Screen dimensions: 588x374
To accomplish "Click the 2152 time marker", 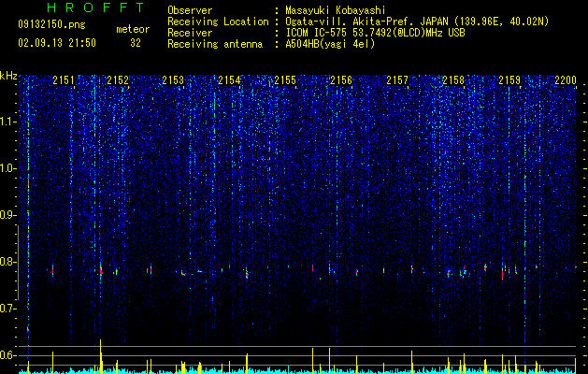I will [x=118, y=80].
